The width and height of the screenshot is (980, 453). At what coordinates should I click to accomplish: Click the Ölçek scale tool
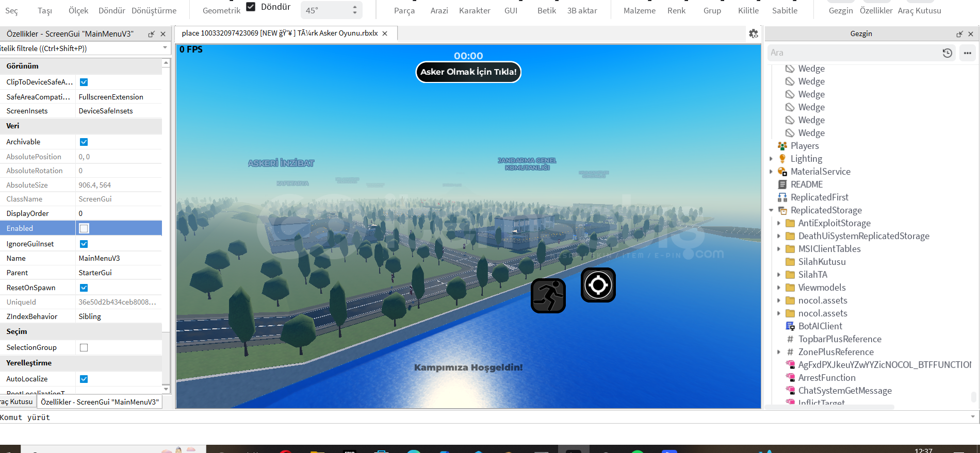tap(78, 10)
